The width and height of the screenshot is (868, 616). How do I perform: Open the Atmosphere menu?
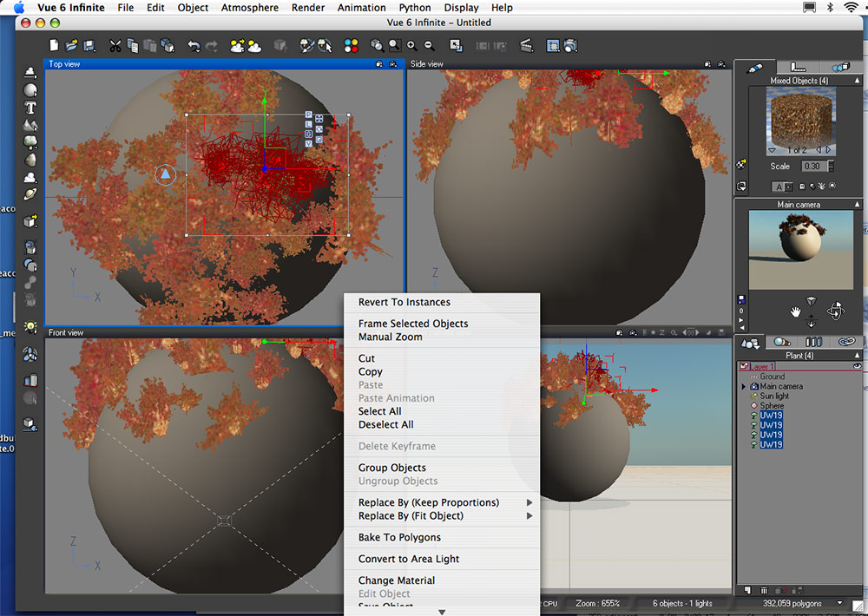pos(250,8)
